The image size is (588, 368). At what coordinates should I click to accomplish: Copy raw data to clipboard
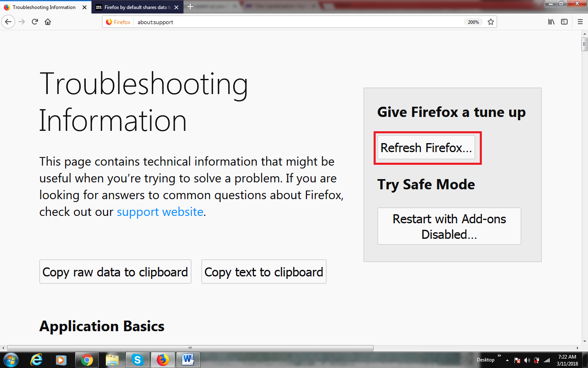click(115, 272)
